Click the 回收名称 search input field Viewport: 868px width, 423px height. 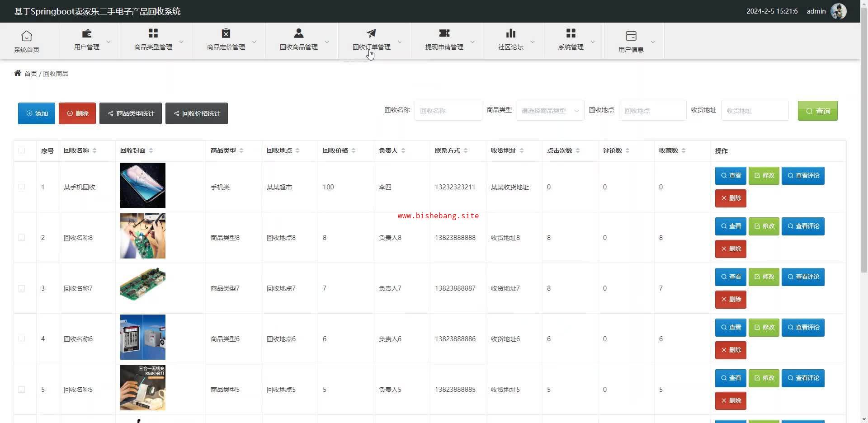pyautogui.click(x=448, y=111)
